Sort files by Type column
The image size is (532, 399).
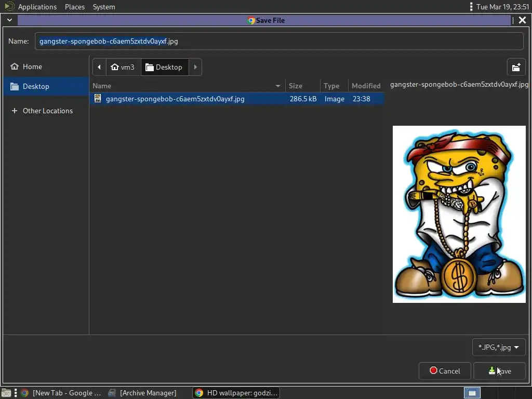point(334,86)
